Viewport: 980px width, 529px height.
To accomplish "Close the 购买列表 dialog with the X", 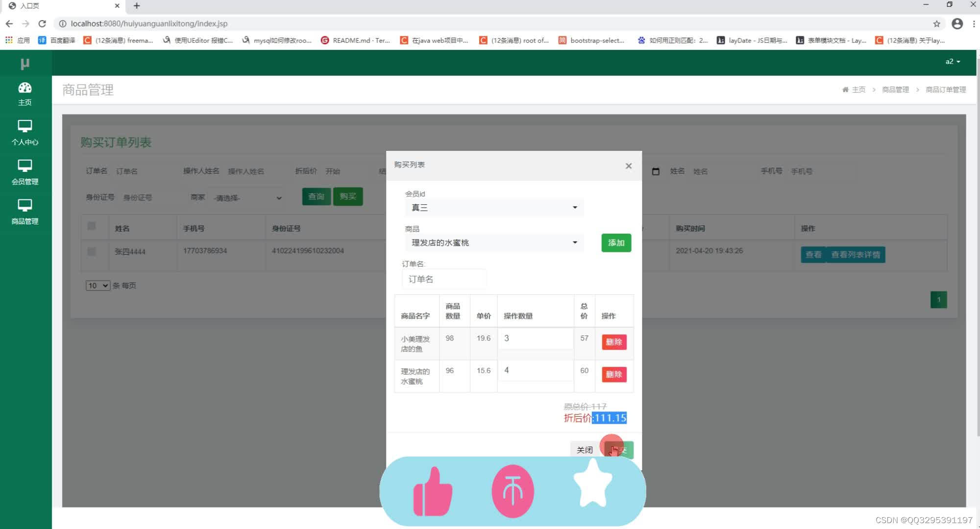I will 629,166.
